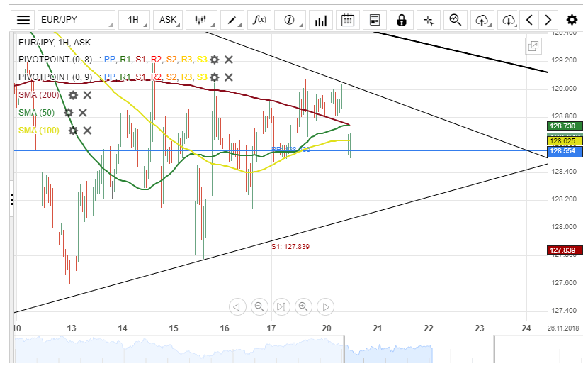
Task: Click the SMA (100) legend label
Action: point(39,131)
